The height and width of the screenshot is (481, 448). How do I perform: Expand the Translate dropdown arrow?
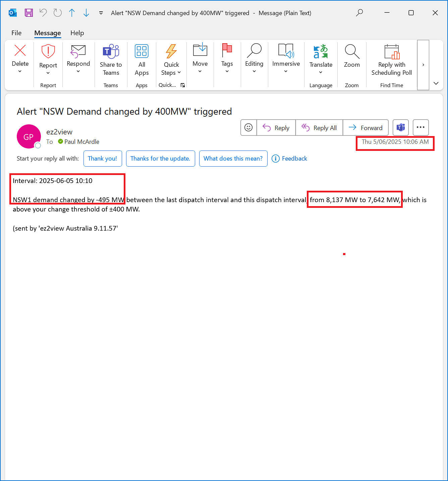tap(321, 72)
